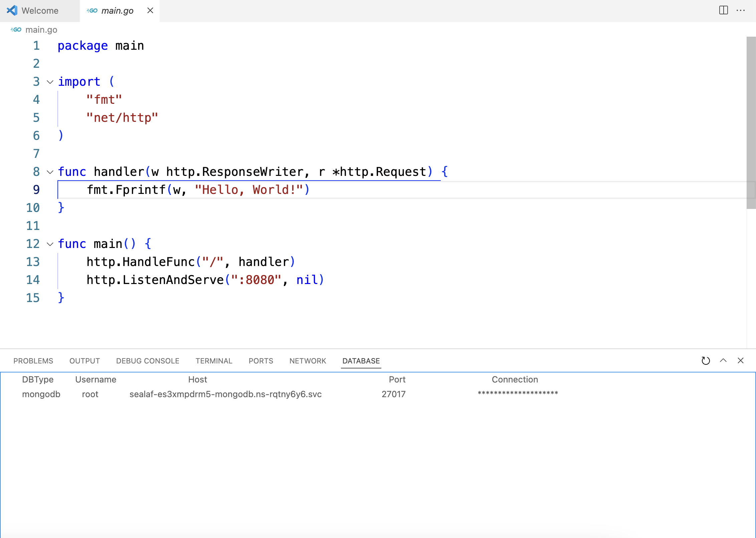Open the editor more actions ellipsis

[740, 10]
